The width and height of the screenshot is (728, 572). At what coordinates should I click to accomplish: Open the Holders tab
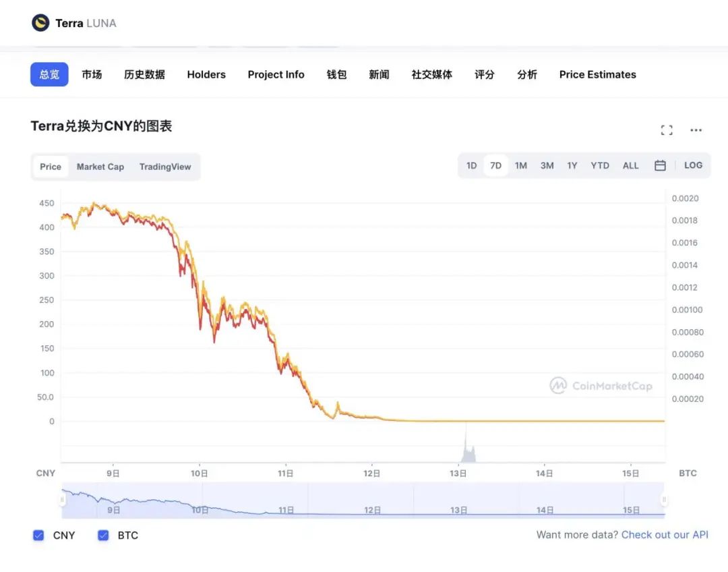(x=206, y=74)
